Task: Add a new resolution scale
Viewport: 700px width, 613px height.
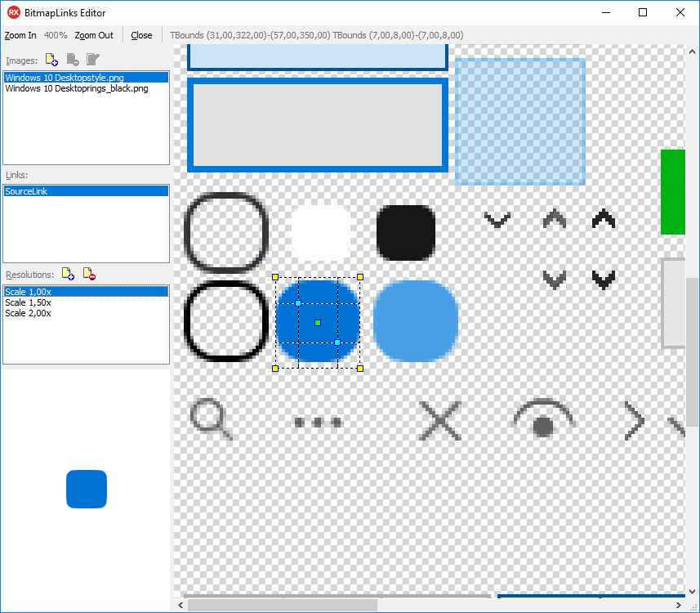Action: 68,274
